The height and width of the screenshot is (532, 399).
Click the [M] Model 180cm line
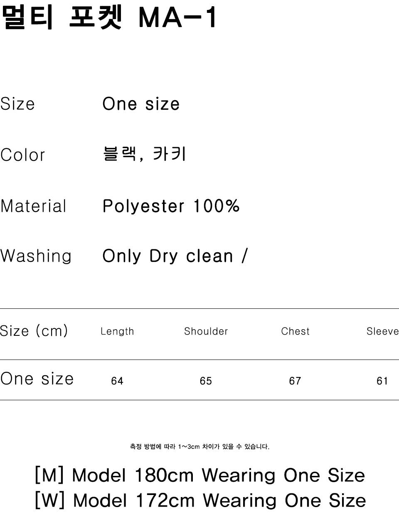[200, 475]
